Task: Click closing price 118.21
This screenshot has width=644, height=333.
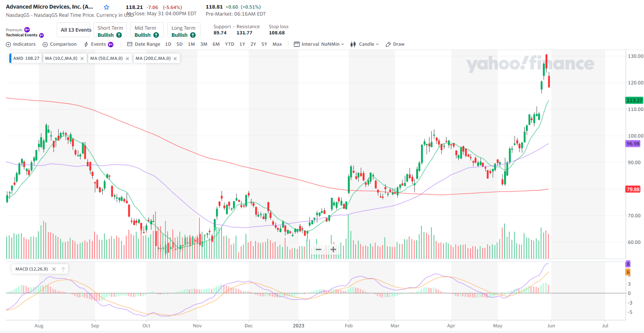Action: pos(134,7)
